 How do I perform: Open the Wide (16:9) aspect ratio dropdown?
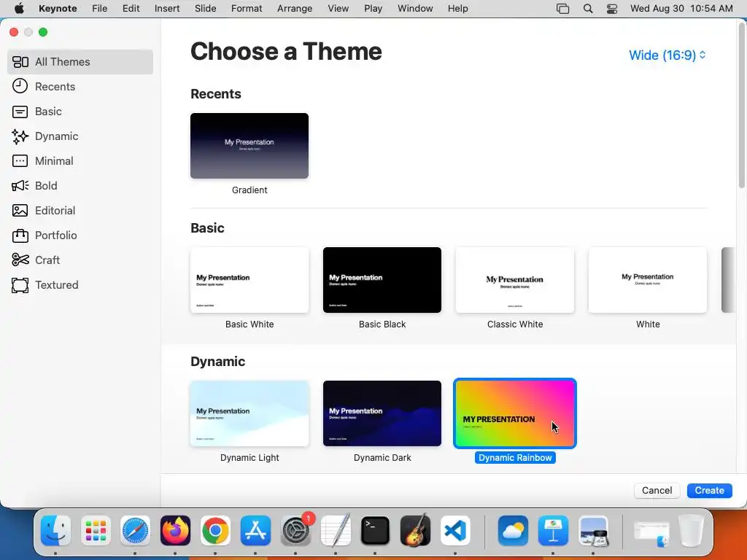pos(667,55)
